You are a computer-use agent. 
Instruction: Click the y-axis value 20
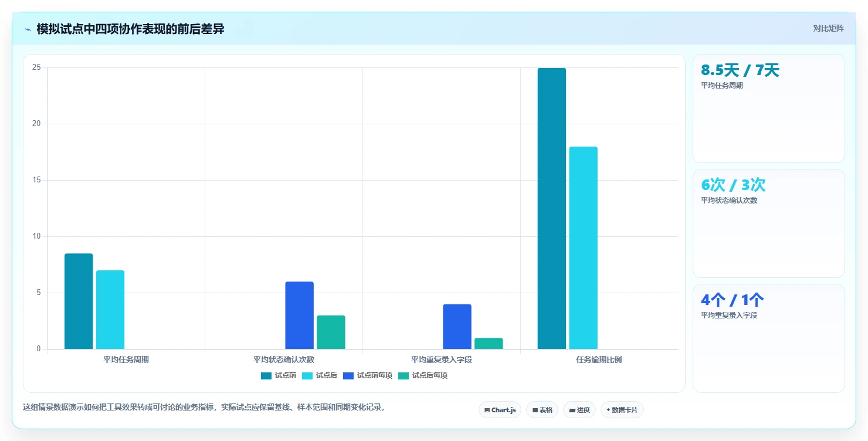point(36,124)
